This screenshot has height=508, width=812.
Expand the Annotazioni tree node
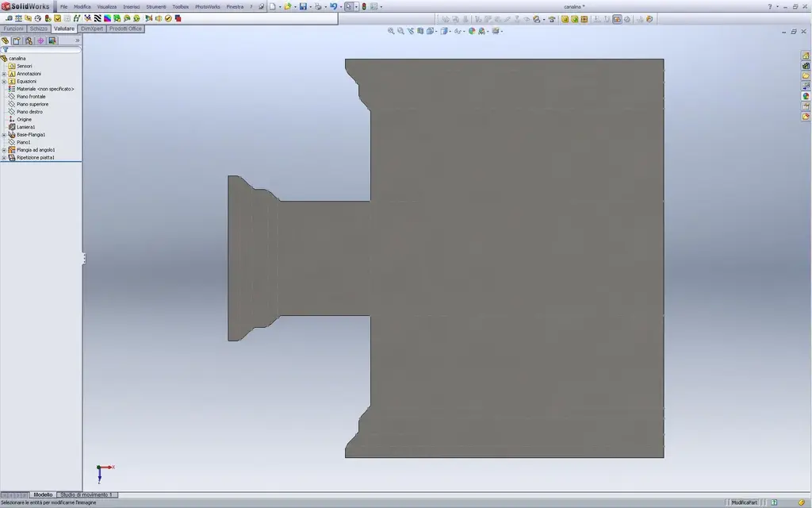point(4,74)
